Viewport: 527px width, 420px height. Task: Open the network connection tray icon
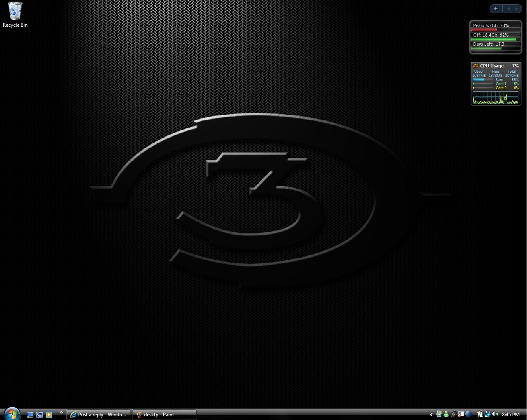[x=488, y=414]
